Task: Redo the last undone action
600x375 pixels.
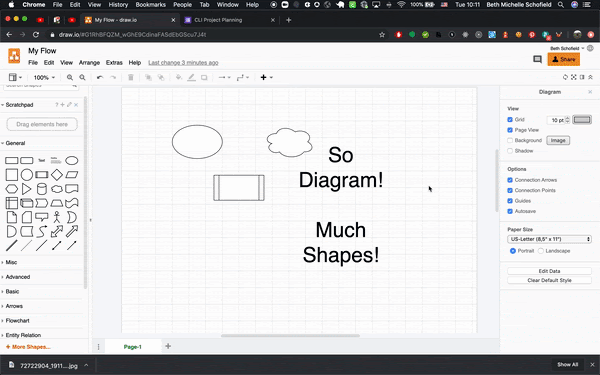Action: (x=113, y=77)
